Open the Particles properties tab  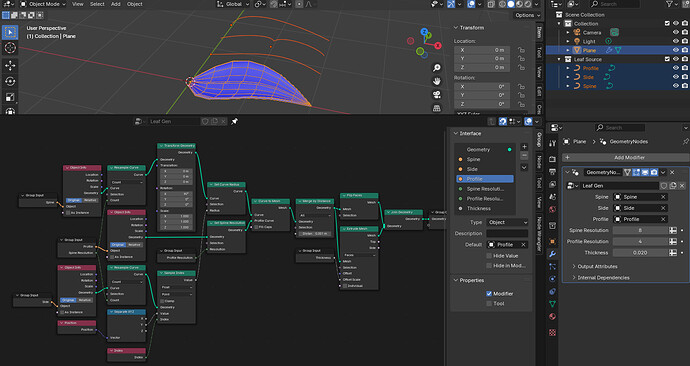552,267
